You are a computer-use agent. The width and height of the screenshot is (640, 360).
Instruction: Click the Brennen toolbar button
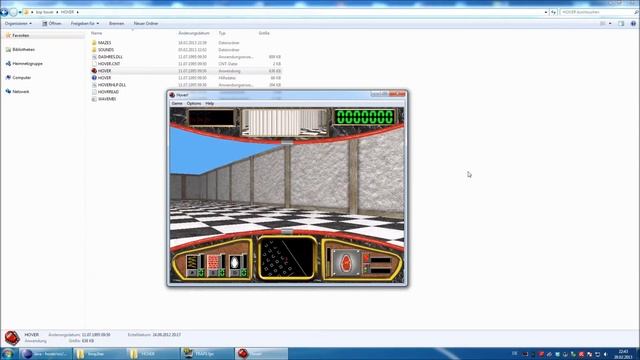coord(116,24)
